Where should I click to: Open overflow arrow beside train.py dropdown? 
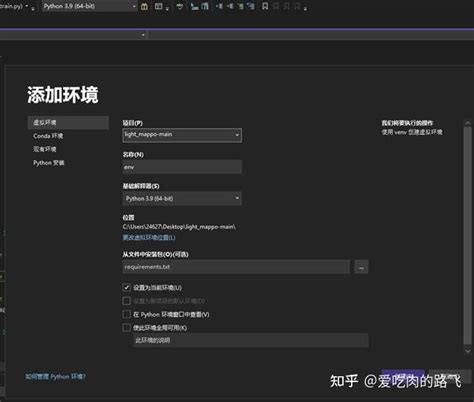[x=33, y=9]
